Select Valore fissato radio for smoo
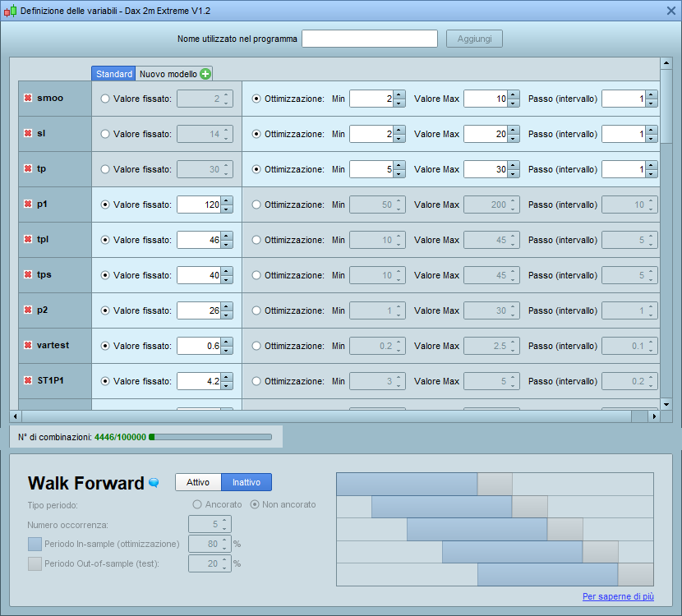This screenshot has height=616, width=682. coord(105,99)
